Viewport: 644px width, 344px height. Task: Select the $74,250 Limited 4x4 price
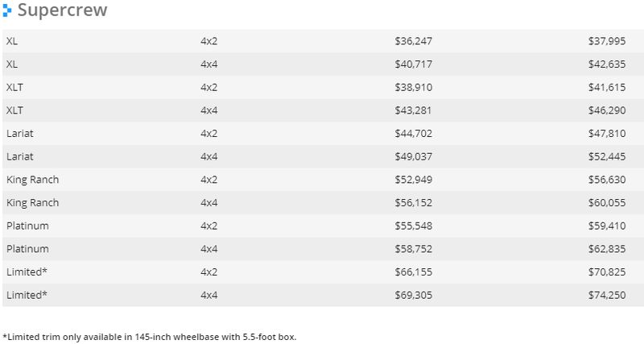[x=607, y=295]
